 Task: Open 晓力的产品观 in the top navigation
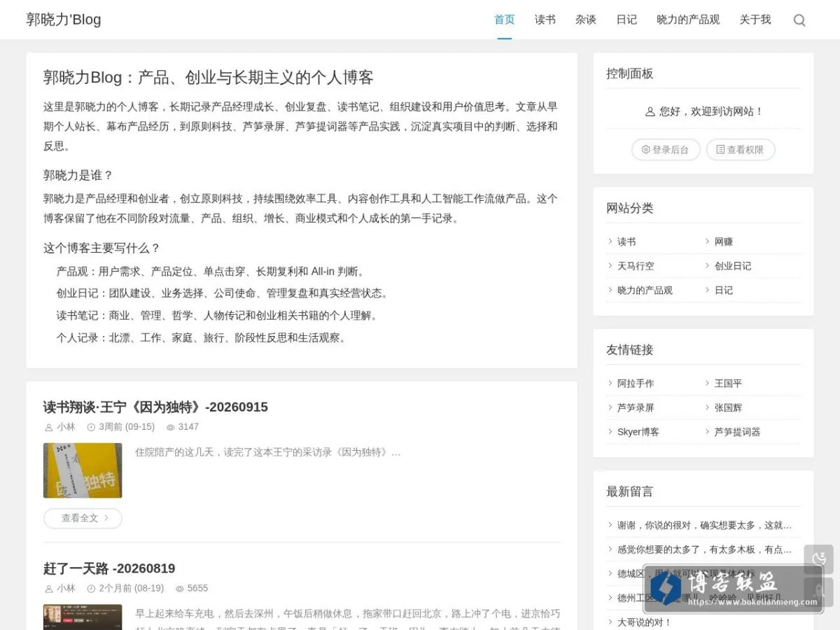(688, 20)
